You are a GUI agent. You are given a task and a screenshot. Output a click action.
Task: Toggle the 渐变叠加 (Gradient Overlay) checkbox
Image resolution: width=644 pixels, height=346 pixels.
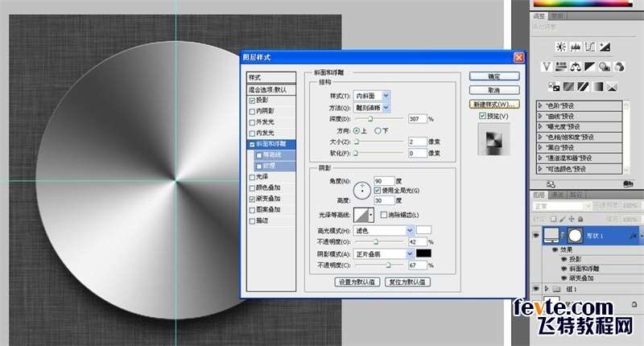coord(252,199)
